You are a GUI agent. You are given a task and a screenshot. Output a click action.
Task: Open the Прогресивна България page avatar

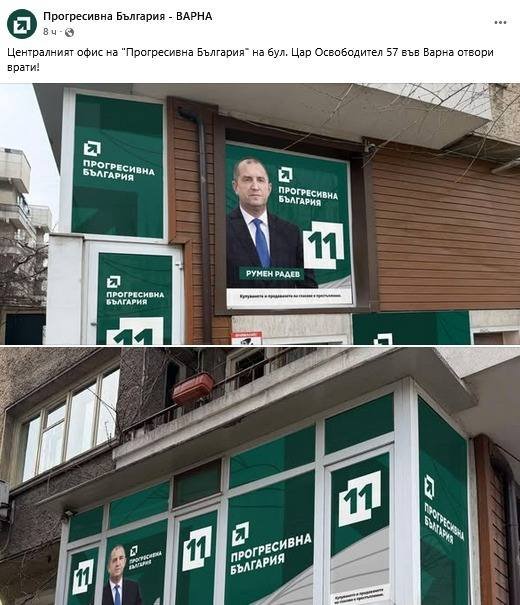(22, 24)
